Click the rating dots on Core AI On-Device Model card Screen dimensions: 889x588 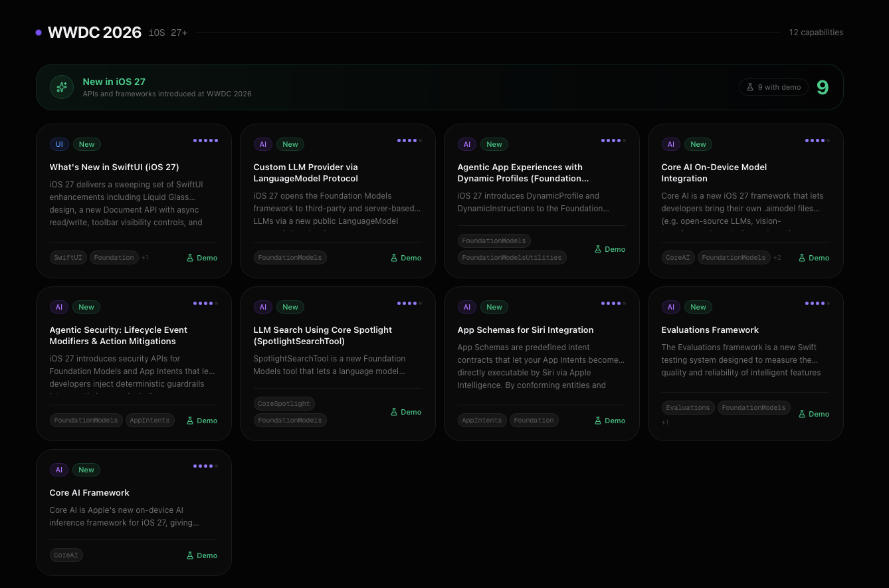[817, 140]
